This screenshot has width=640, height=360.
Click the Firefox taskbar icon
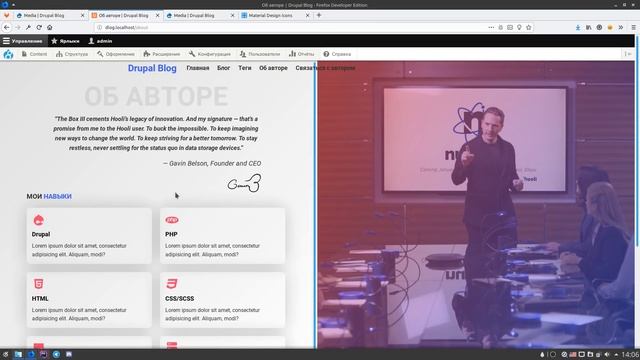point(31,354)
